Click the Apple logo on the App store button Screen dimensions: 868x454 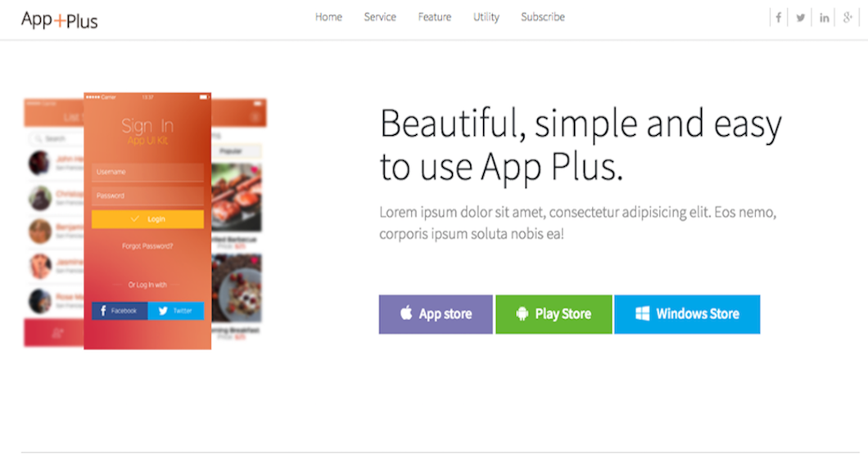406,314
